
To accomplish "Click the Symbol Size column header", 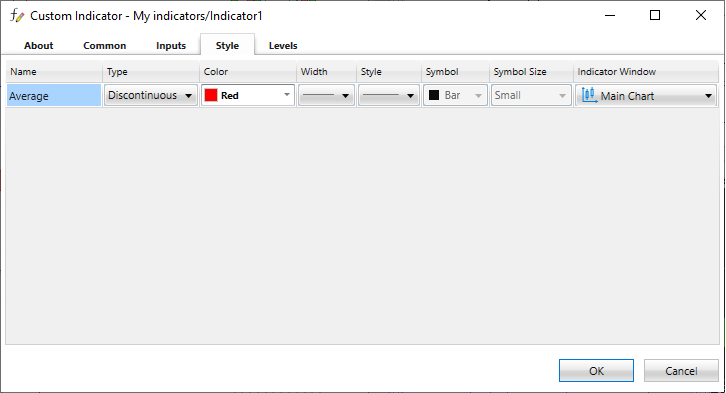I will point(532,72).
